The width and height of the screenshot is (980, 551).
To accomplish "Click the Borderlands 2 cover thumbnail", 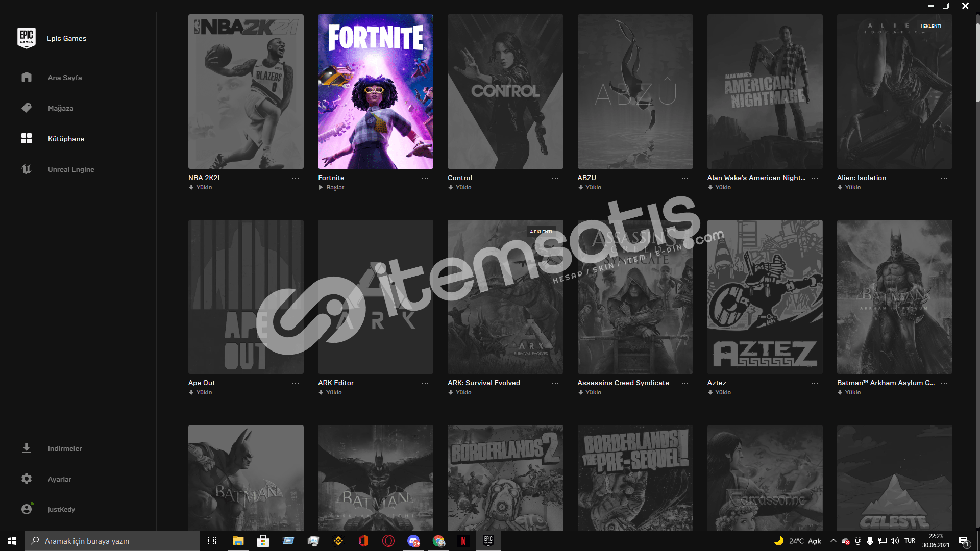I will click(x=505, y=478).
